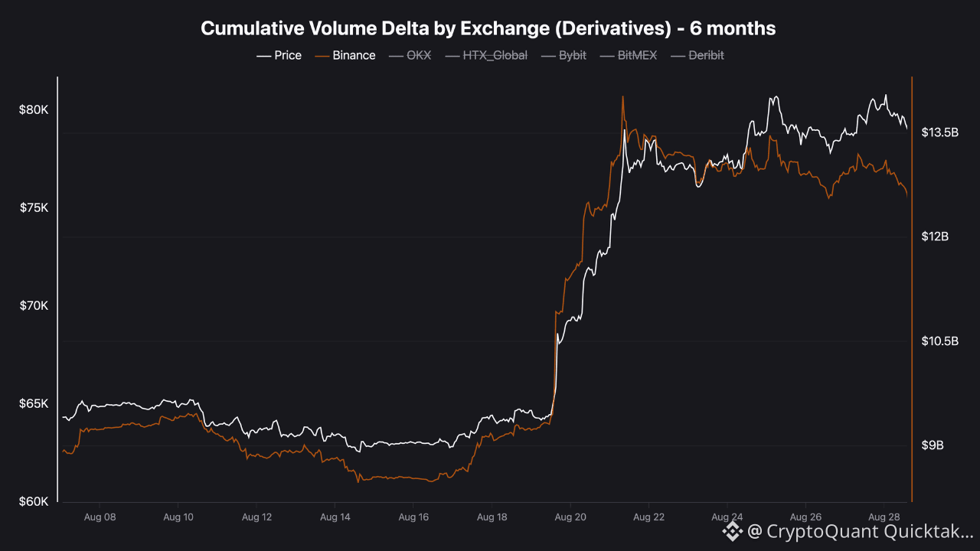Click the Aug 18 date label
Image resolution: width=980 pixels, height=551 pixels.
pyautogui.click(x=492, y=517)
